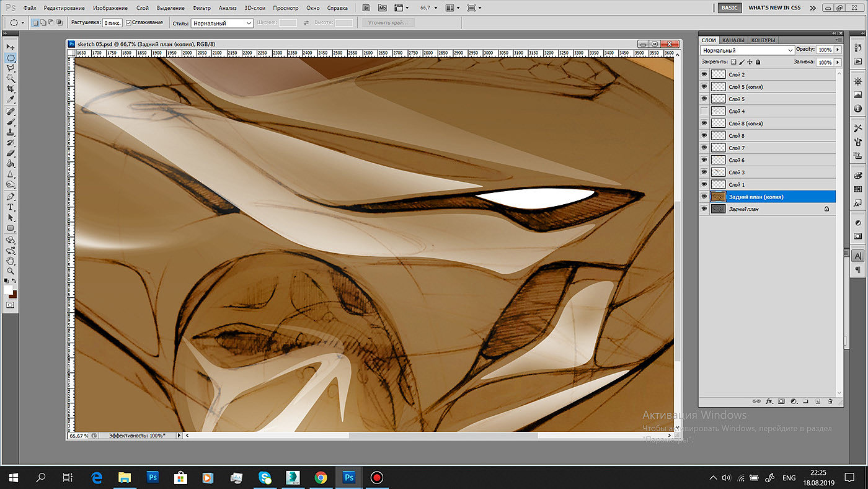Select the Move tool
The height and width of the screenshot is (489, 868).
[11, 47]
